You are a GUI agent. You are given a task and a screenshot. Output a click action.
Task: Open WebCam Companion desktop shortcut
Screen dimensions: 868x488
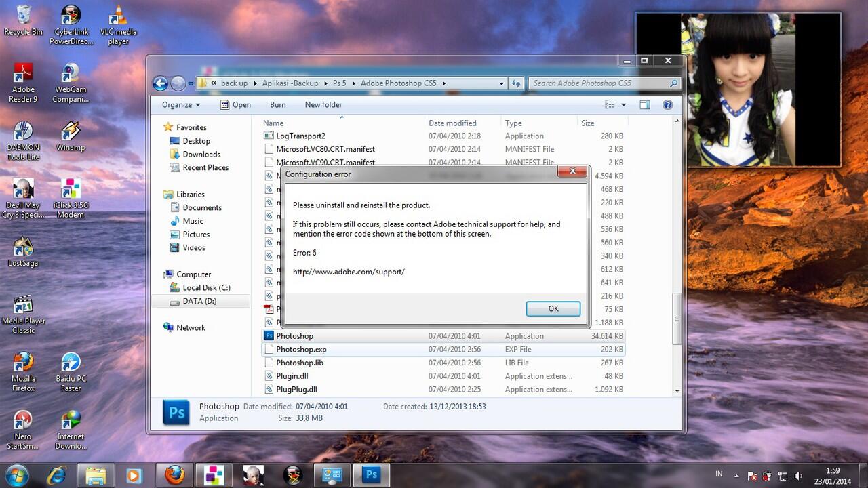71,83
